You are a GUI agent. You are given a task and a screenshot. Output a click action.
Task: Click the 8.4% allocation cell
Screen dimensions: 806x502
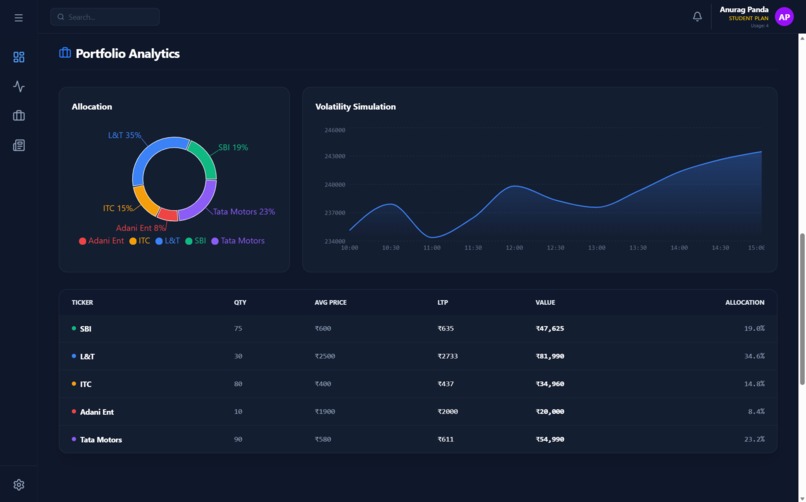(756, 412)
